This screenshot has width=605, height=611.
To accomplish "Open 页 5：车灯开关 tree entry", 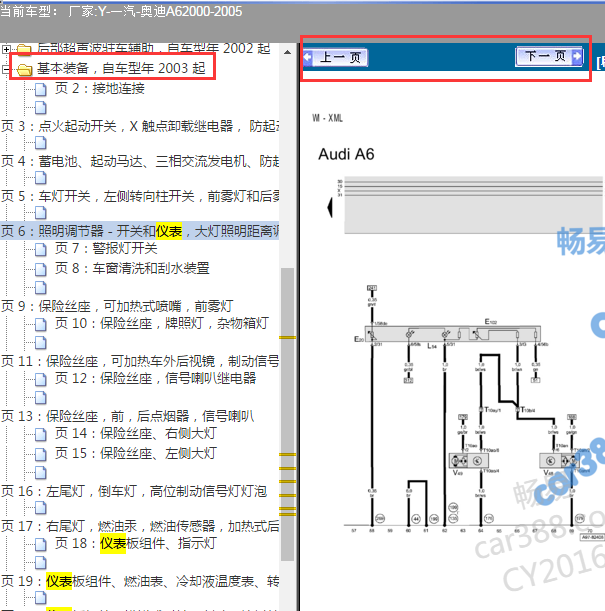I will click(140, 196).
